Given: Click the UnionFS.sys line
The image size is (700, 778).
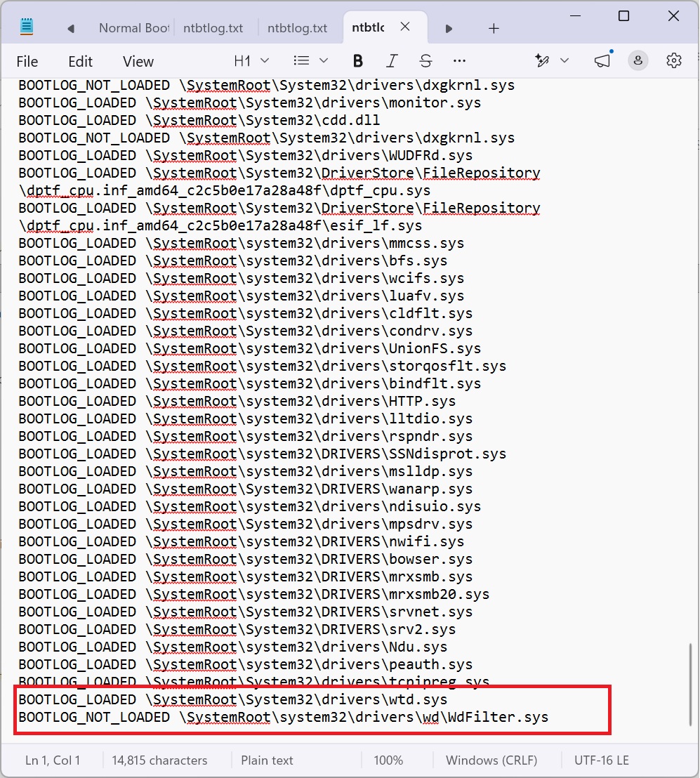Looking at the screenshot, I should tap(249, 348).
